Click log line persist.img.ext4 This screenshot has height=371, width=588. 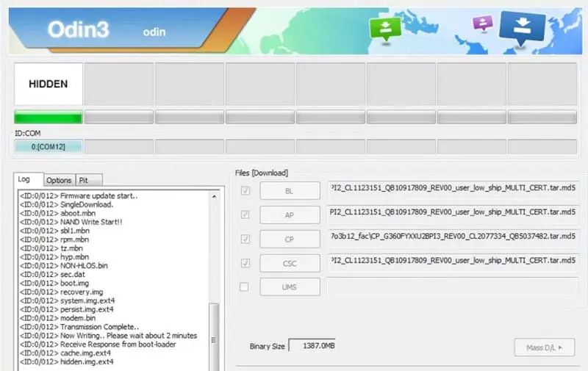click(67, 309)
